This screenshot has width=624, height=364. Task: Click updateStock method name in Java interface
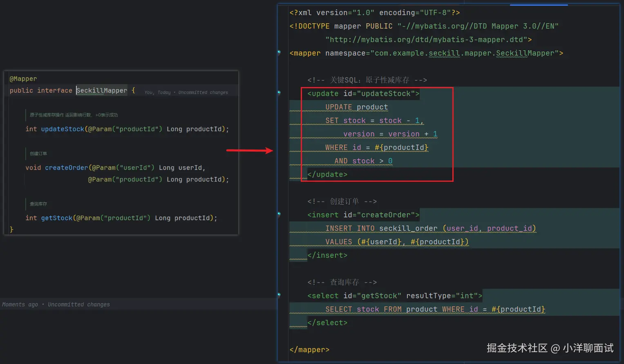click(62, 129)
